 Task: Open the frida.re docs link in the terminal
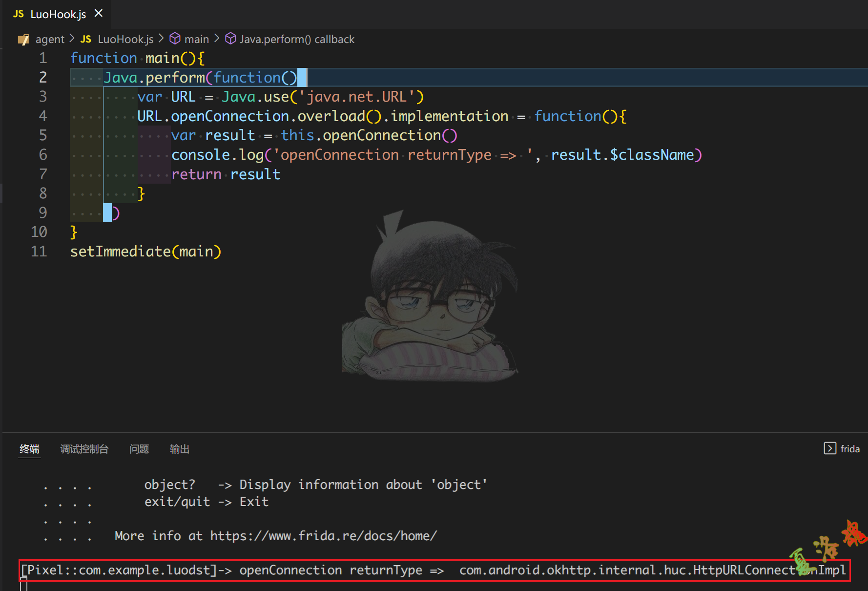tap(323, 536)
